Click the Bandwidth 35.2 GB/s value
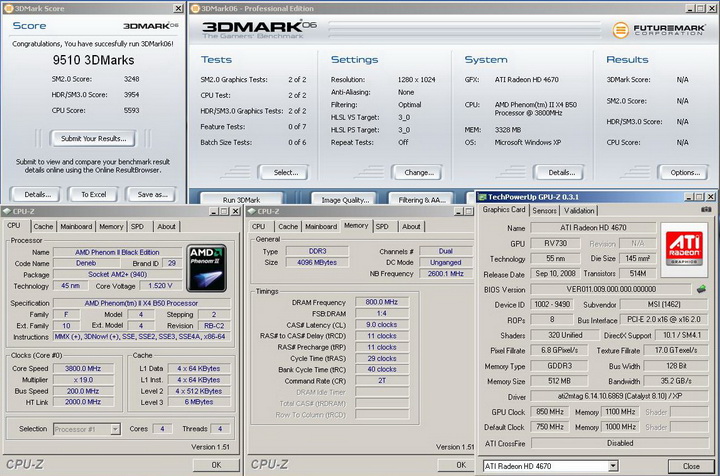 pyautogui.click(x=676, y=381)
